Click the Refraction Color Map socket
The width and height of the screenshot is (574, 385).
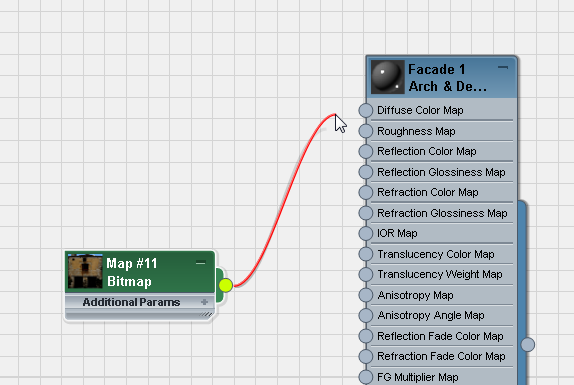365,192
